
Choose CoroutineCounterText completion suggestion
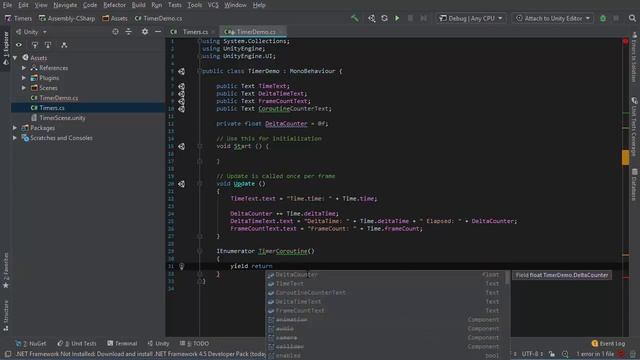coord(385,293)
